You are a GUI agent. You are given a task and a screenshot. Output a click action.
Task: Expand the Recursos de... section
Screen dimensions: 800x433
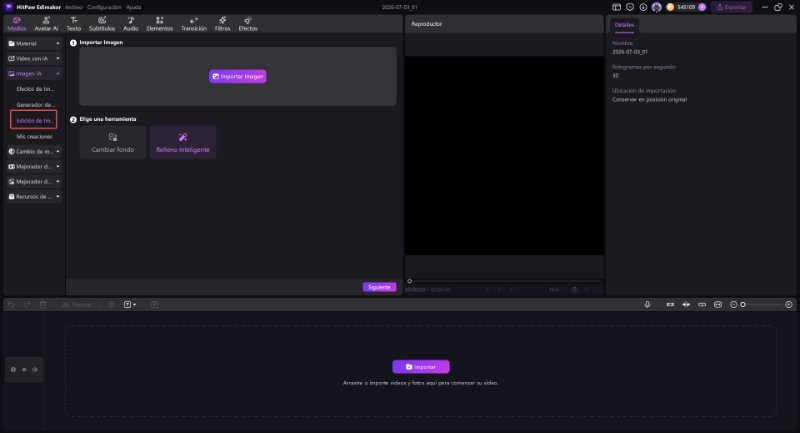34,196
